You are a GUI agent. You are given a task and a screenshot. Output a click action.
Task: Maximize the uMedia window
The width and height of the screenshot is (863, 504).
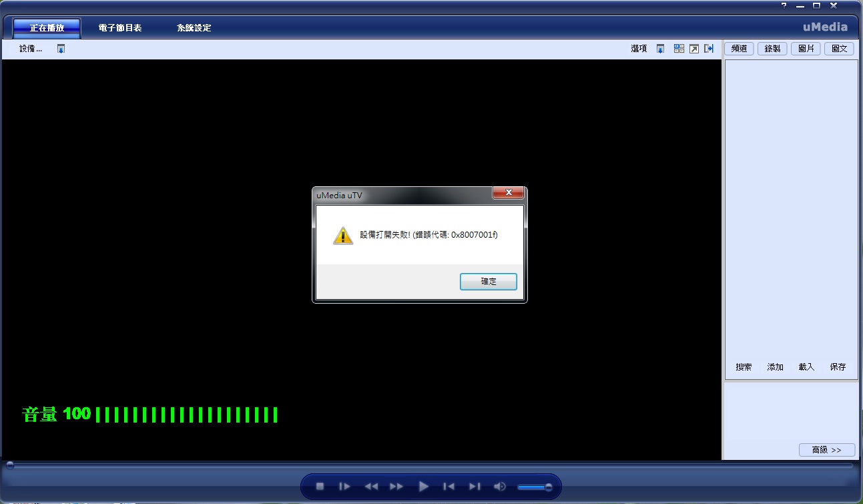pos(816,5)
